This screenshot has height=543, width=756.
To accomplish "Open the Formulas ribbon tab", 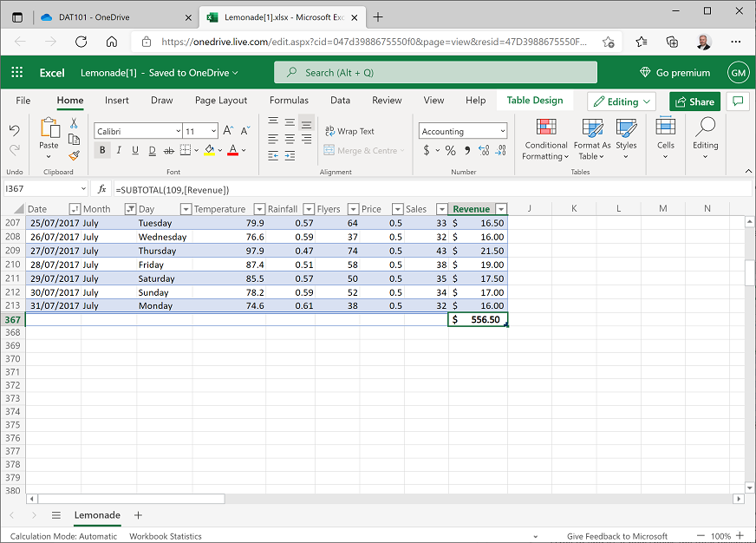I will coord(289,101).
